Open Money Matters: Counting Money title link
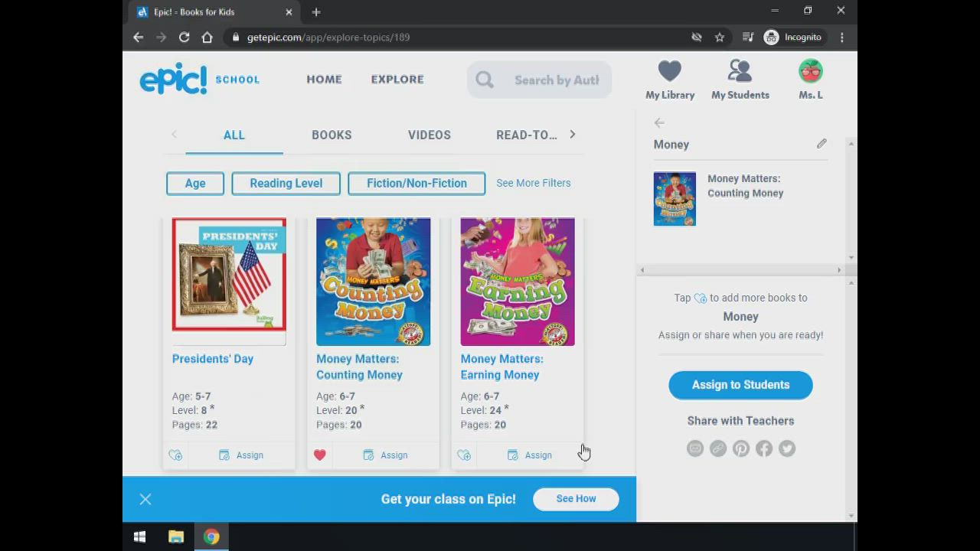This screenshot has height=551, width=980. coord(359,367)
